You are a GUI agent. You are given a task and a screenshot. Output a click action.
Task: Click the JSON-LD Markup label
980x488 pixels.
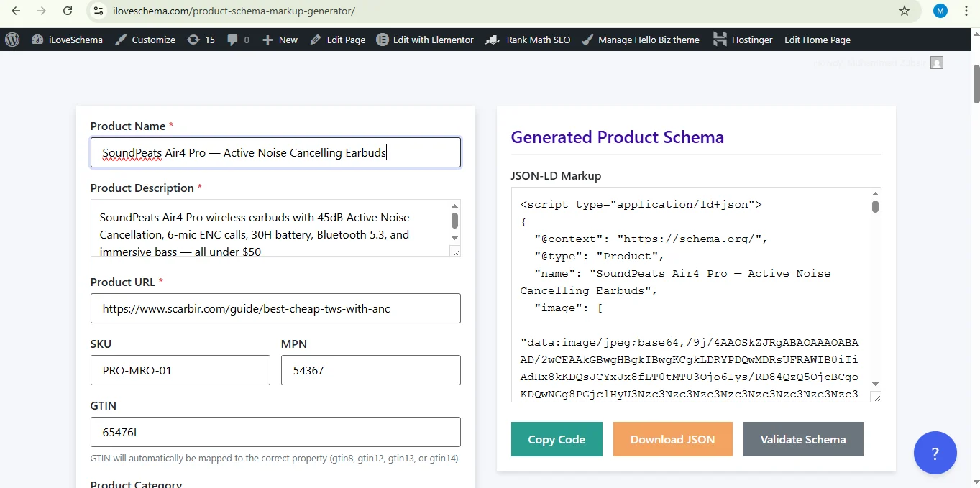pyautogui.click(x=556, y=175)
